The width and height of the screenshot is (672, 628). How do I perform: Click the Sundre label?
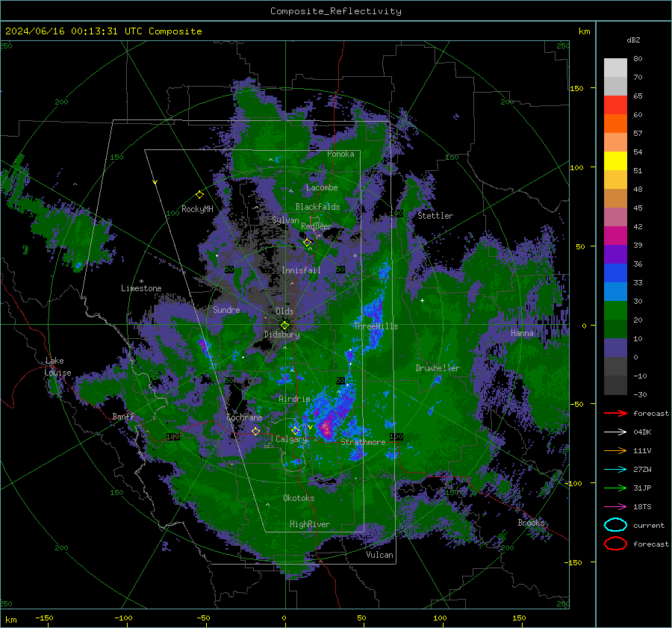point(226,309)
